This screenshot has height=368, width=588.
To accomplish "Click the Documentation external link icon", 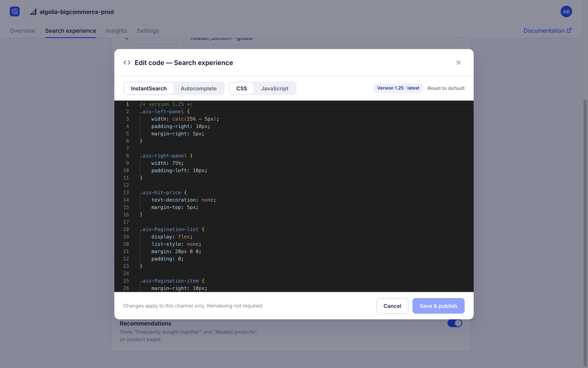I will [569, 30].
